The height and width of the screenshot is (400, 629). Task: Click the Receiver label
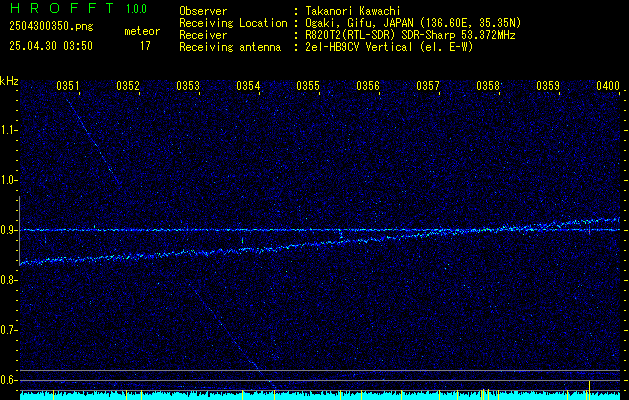tap(203, 35)
